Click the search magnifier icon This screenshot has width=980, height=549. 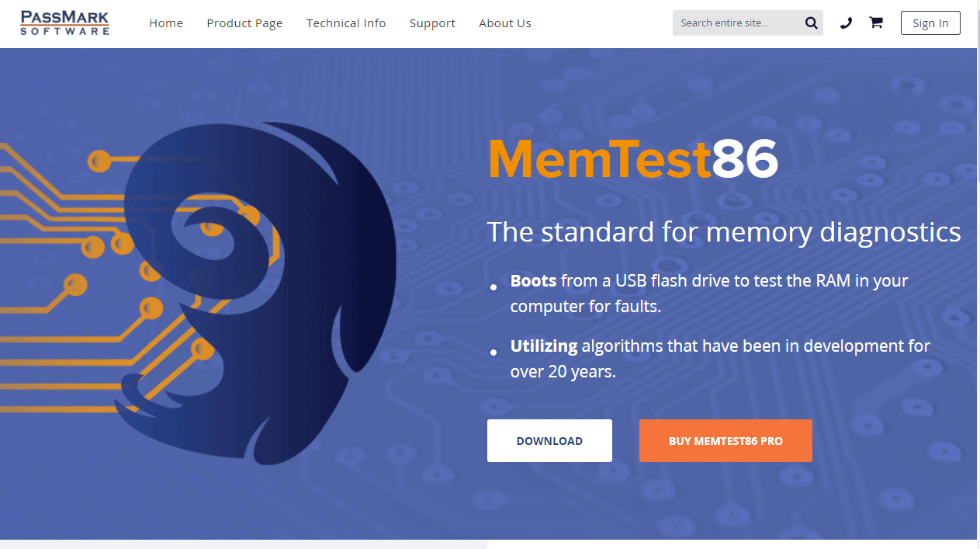812,23
